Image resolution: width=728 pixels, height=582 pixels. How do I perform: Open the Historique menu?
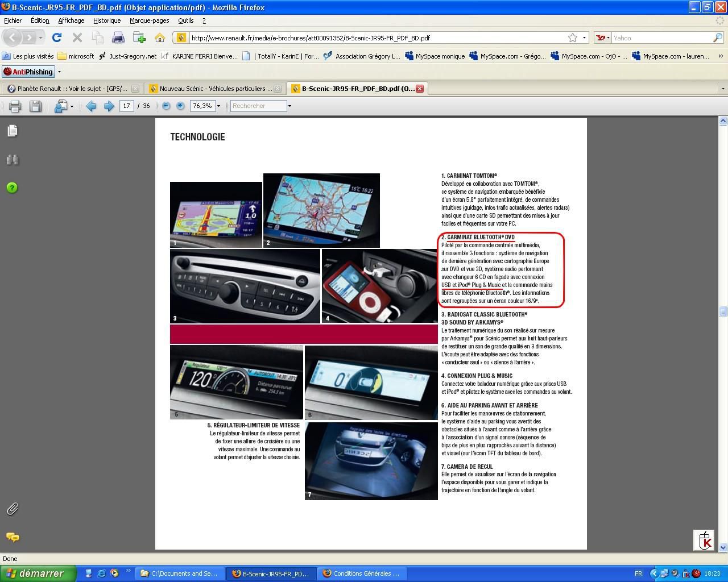click(107, 20)
